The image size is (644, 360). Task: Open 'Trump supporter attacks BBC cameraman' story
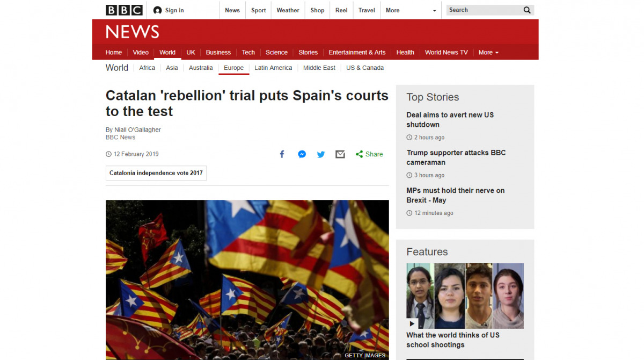point(456,157)
